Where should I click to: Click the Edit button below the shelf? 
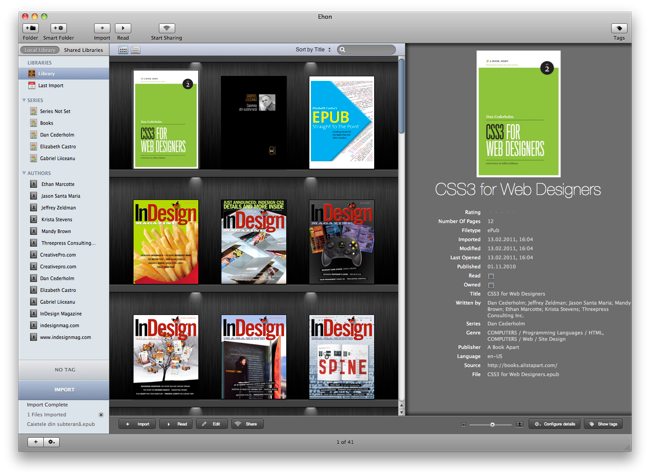pyautogui.click(x=211, y=424)
